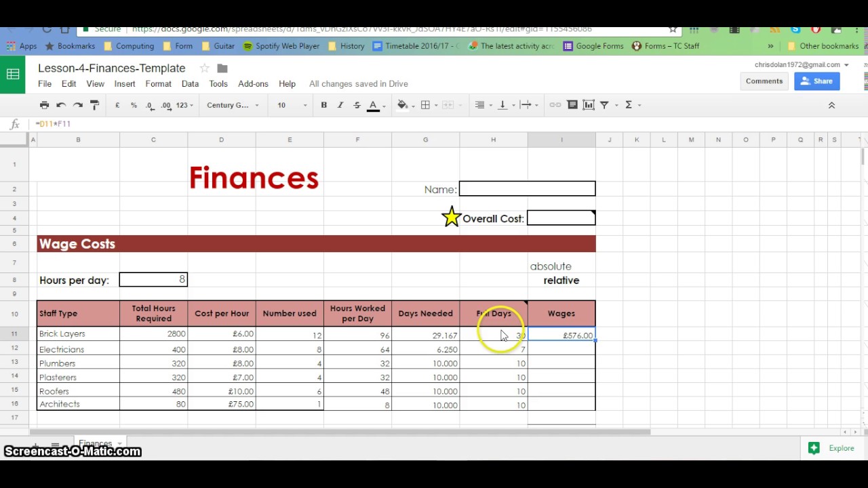Open fill color bucket
This screenshot has width=868, height=488.
[x=402, y=105]
